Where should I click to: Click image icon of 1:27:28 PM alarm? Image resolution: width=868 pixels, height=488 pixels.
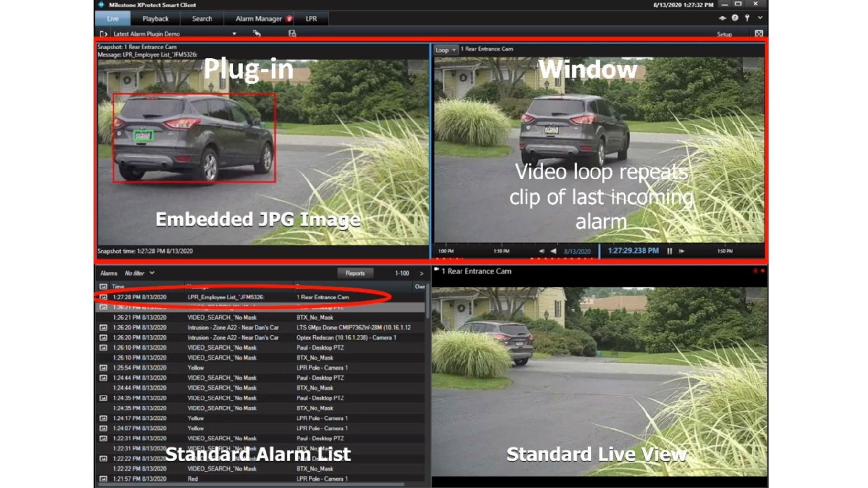103,297
